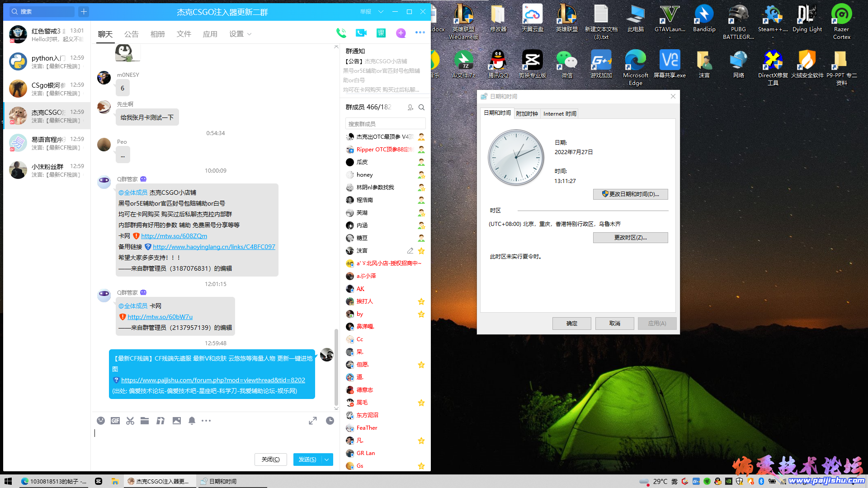Image resolution: width=868 pixels, height=488 pixels.
Task: Open the 腾讯QQ desktop icon
Action: point(498,64)
